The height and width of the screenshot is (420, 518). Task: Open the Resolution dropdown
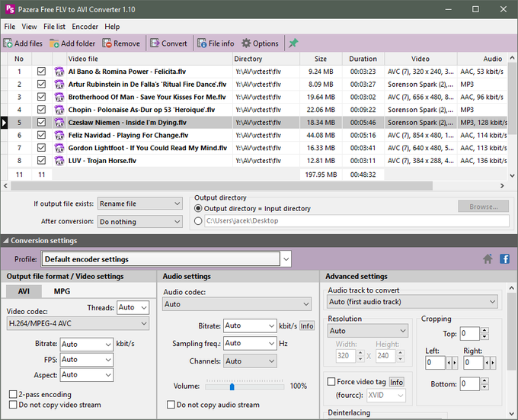point(368,331)
